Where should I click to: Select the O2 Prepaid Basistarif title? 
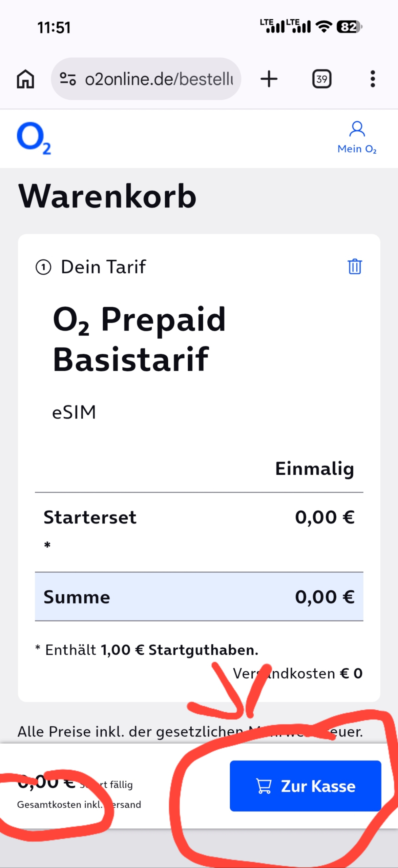coord(139,339)
